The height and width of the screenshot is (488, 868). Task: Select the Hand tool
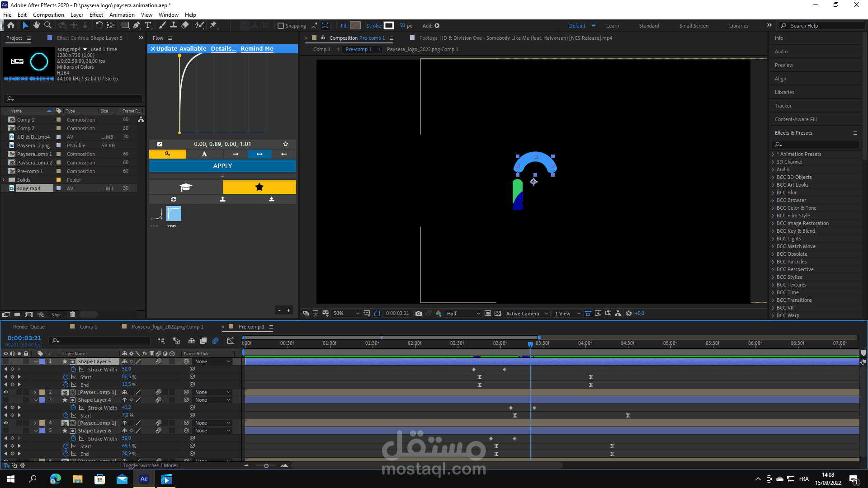point(37,25)
